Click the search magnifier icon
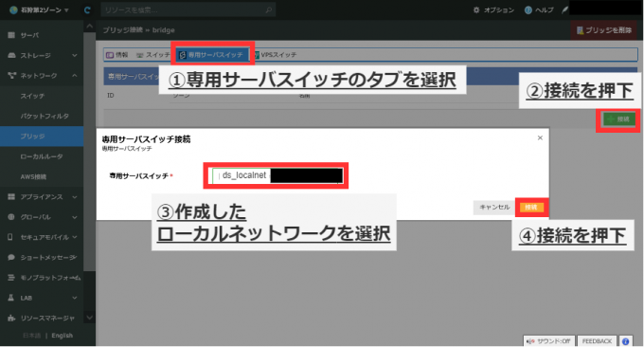This screenshot has height=347, width=644. pos(269,9)
